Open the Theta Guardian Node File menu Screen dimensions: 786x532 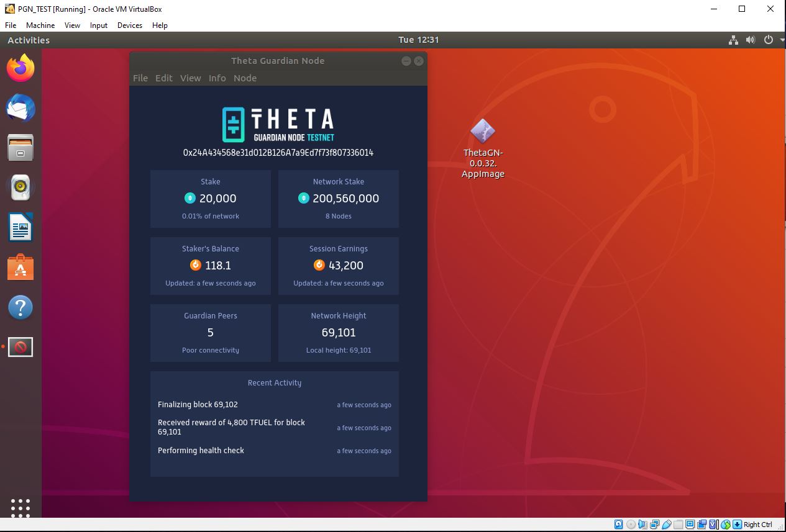[140, 78]
